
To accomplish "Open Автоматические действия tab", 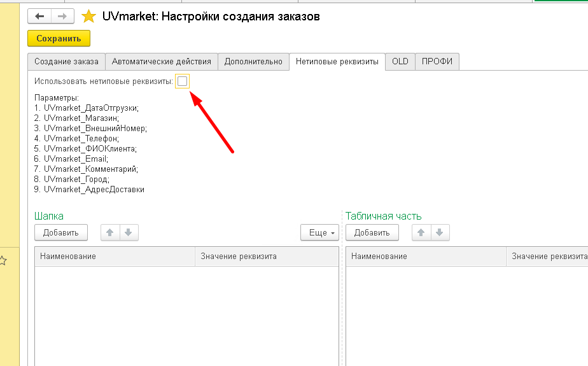I will pyautogui.click(x=161, y=62).
